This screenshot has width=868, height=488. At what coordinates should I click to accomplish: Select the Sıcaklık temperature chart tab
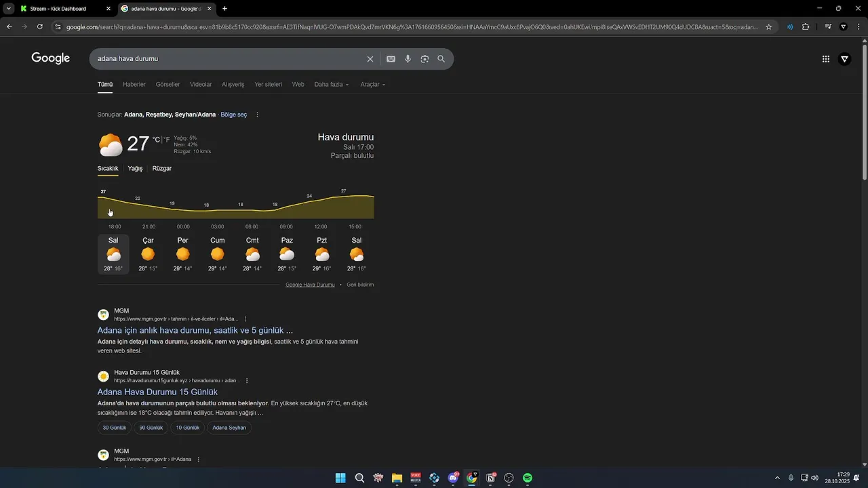point(108,169)
